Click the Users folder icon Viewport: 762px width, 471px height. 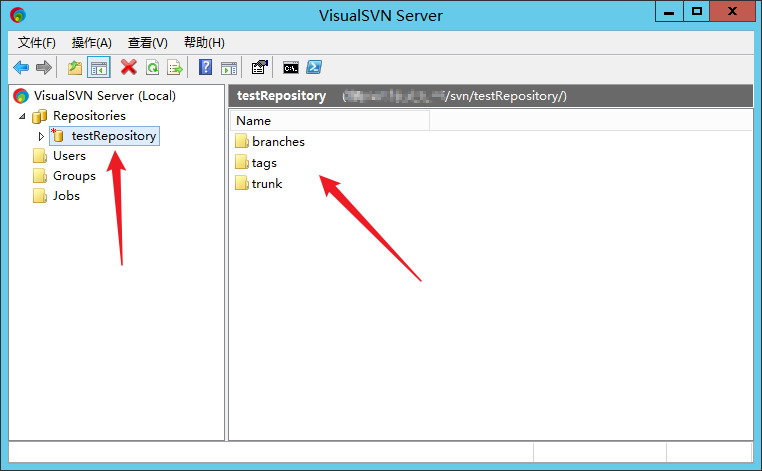(x=39, y=156)
